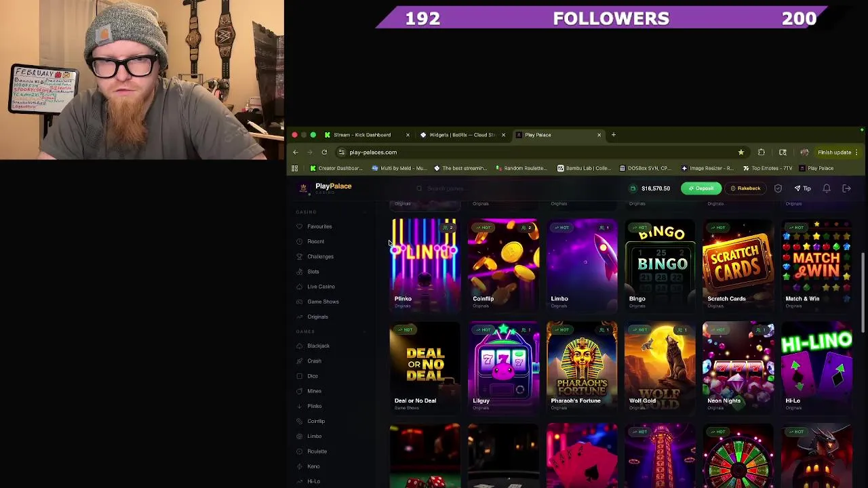Select the Challenges trophy icon
Viewport: 868px width, 488px height.
tap(300, 256)
